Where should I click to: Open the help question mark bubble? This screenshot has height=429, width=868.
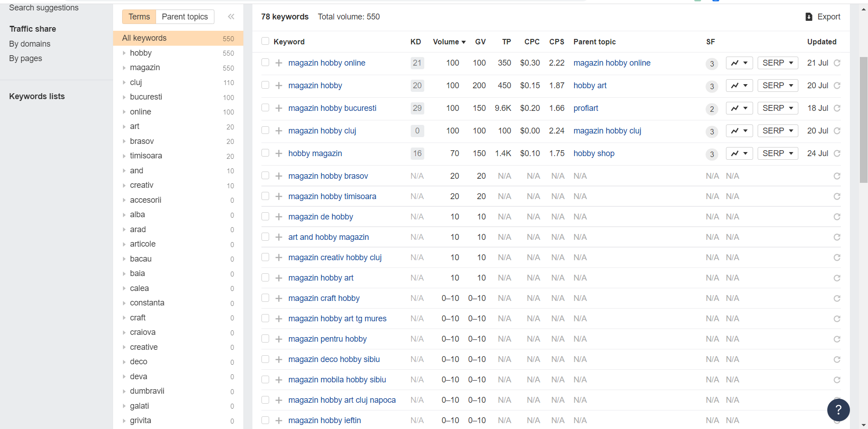(x=838, y=410)
